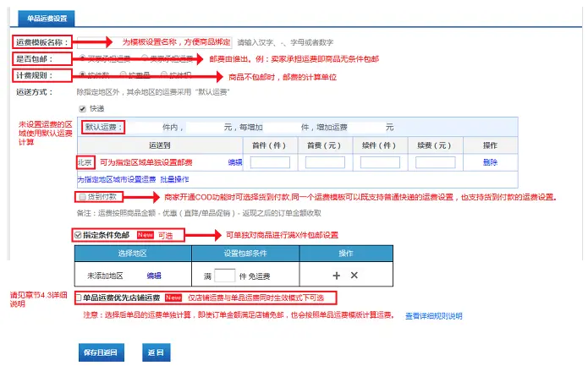This screenshot has width=588, height=366.
Task: Choose the 按件数 billing rule radio
Action: pos(83,74)
